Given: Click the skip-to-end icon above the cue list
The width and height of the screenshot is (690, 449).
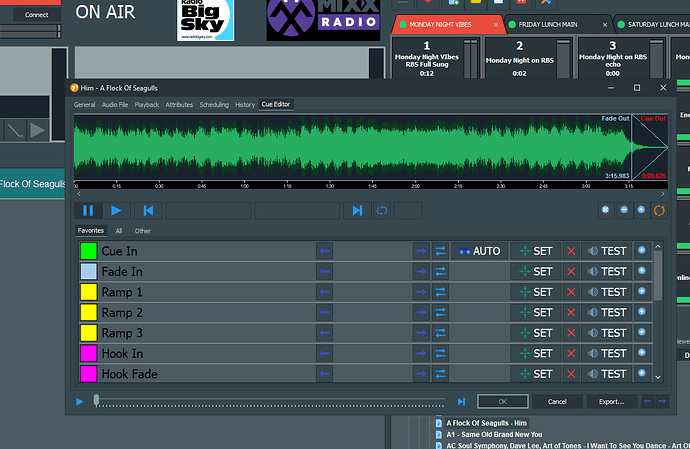Looking at the screenshot, I should coord(356,210).
